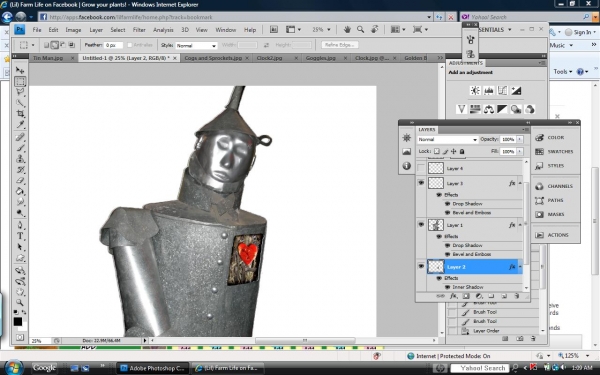Open the Image menu
Viewport: 600px width, 375px height.
pyautogui.click(x=73, y=30)
